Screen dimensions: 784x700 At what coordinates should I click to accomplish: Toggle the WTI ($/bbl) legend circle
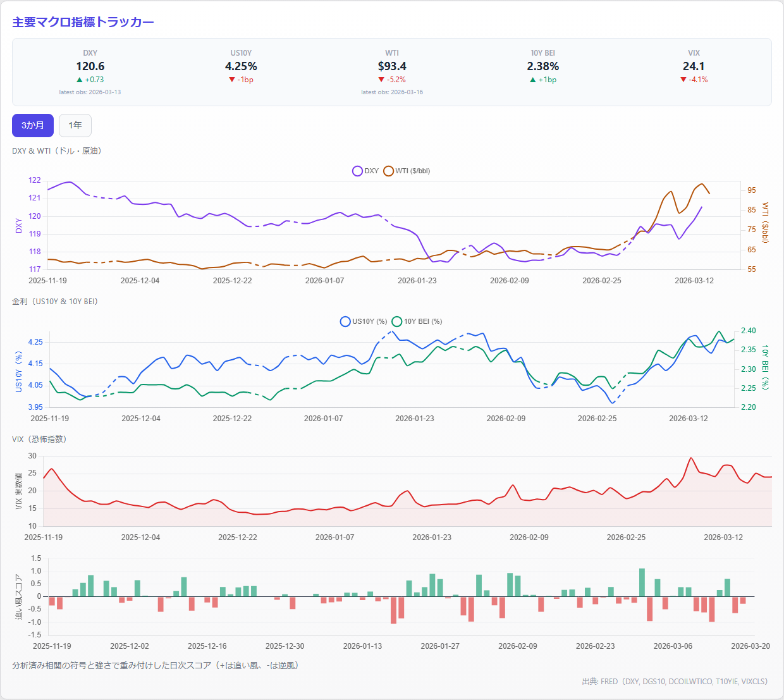[x=388, y=171]
